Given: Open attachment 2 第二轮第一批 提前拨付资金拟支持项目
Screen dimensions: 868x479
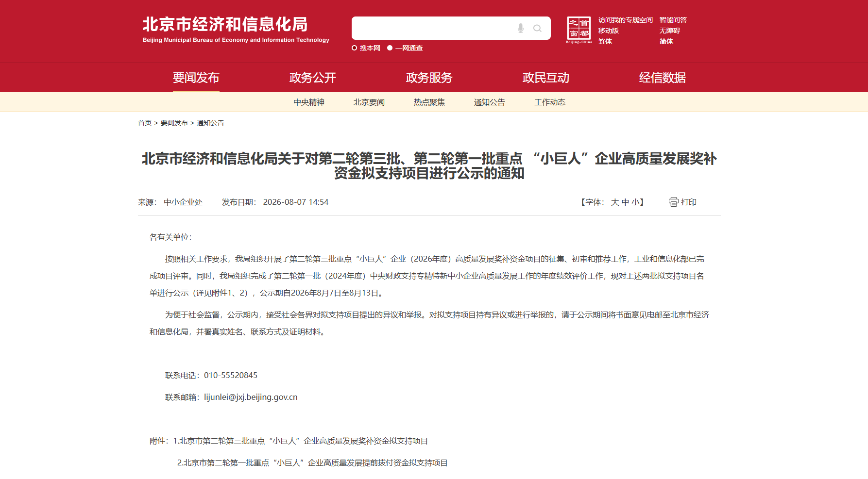Looking at the screenshot, I should [x=312, y=463].
